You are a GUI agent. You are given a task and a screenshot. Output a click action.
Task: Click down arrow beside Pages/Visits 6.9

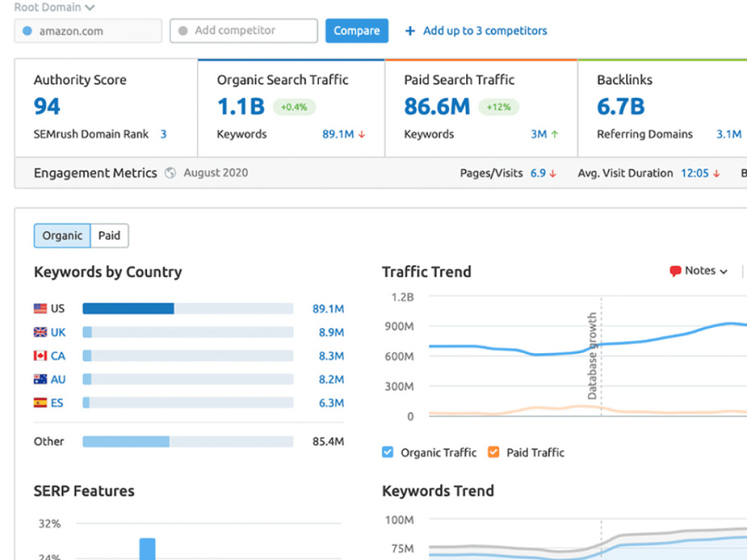point(553,174)
